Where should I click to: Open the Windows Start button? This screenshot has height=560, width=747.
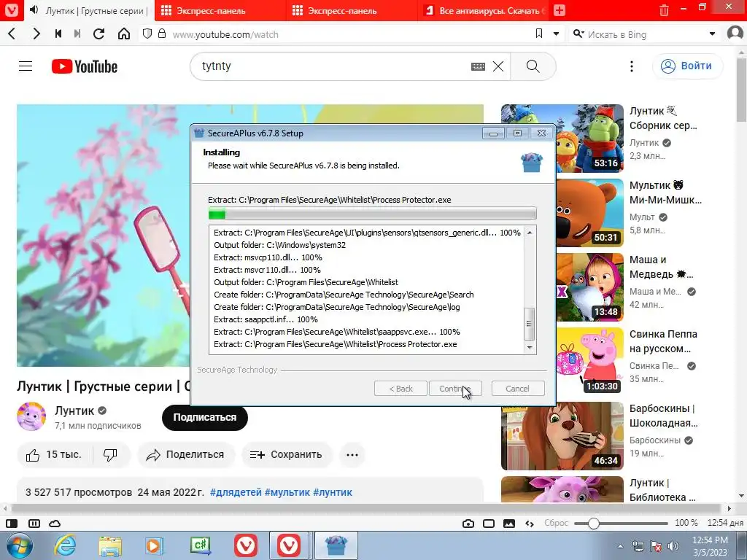click(19, 545)
